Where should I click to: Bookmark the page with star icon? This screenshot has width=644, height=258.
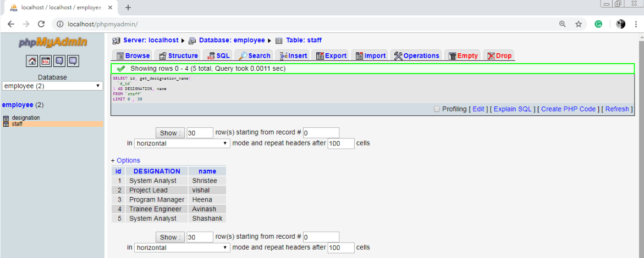click(x=579, y=24)
